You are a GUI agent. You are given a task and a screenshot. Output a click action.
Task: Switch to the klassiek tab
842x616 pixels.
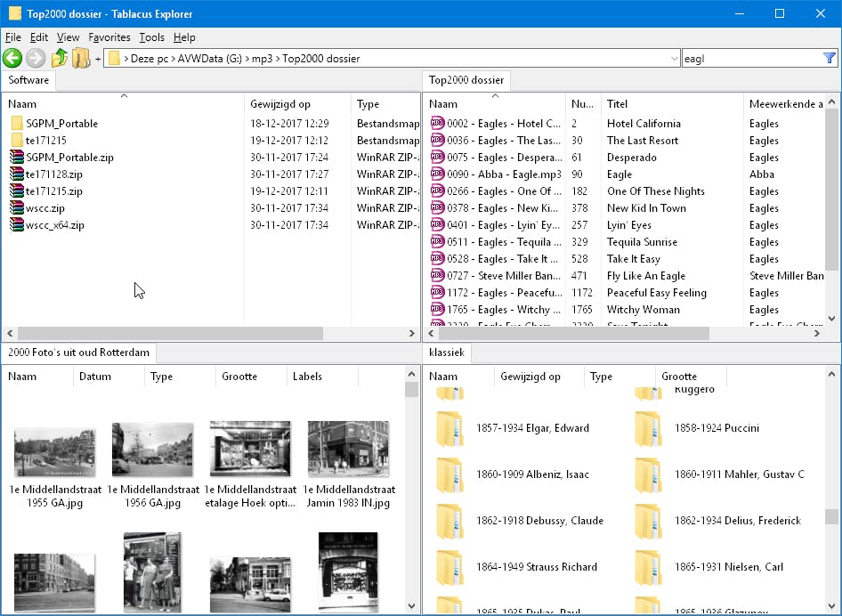point(447,353)
